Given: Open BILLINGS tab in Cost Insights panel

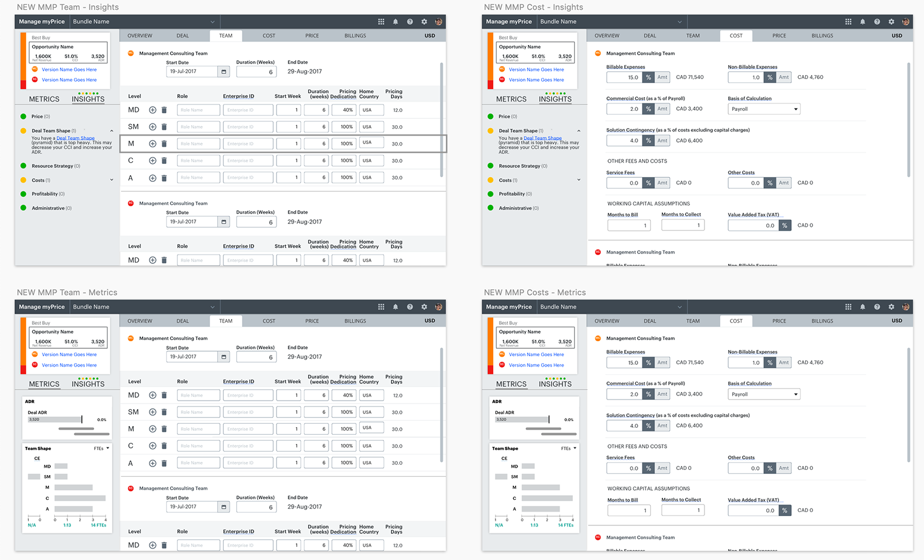Looking at the screenshot, I should [822, 36].
